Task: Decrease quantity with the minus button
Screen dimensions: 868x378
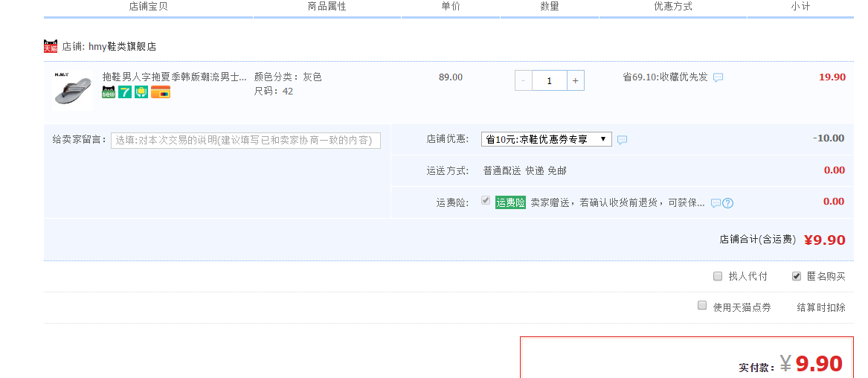Action: (523, 81)
